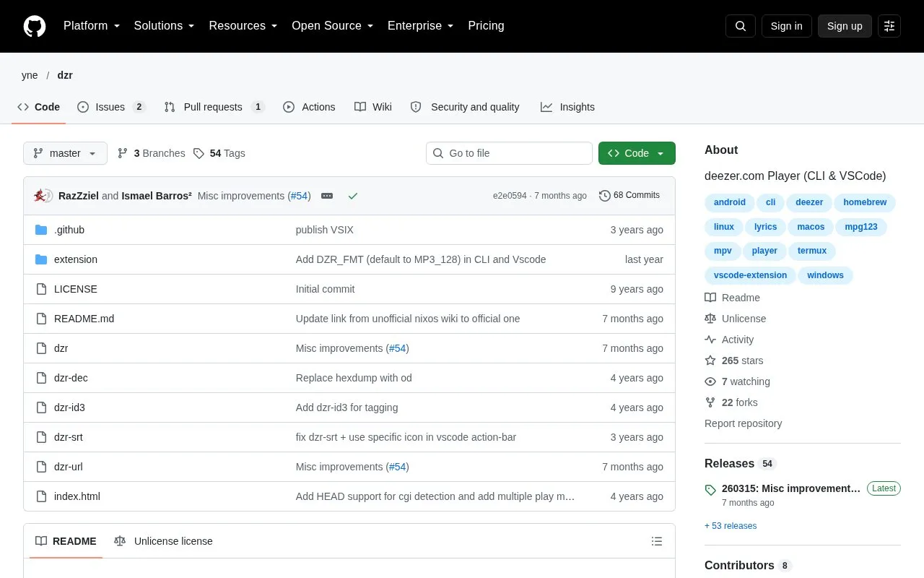The width and height of the screenshot is (924, 578).
Task: Open the Actions tab
Action: click(309, 107)
